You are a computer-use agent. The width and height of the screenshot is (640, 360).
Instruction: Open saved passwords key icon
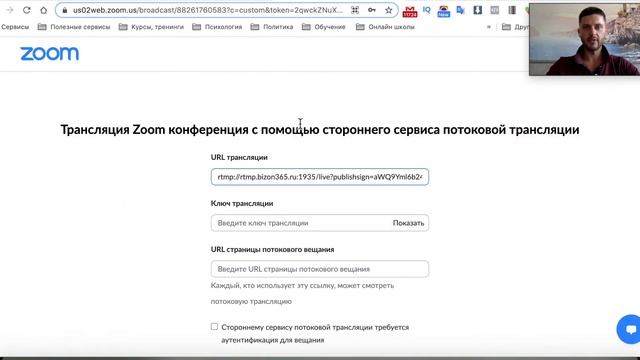point(371,10)
